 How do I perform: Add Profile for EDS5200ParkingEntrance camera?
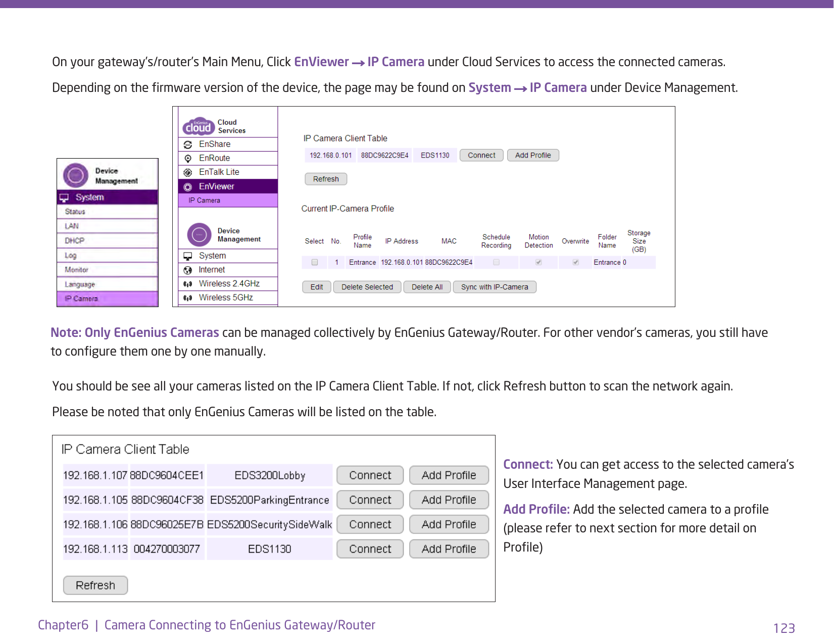(449, 500)
